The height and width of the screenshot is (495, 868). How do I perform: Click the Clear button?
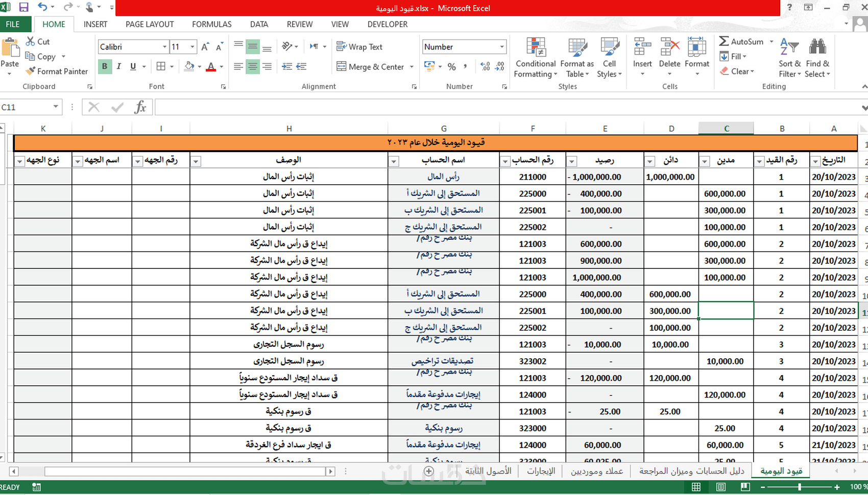[737, 71]
